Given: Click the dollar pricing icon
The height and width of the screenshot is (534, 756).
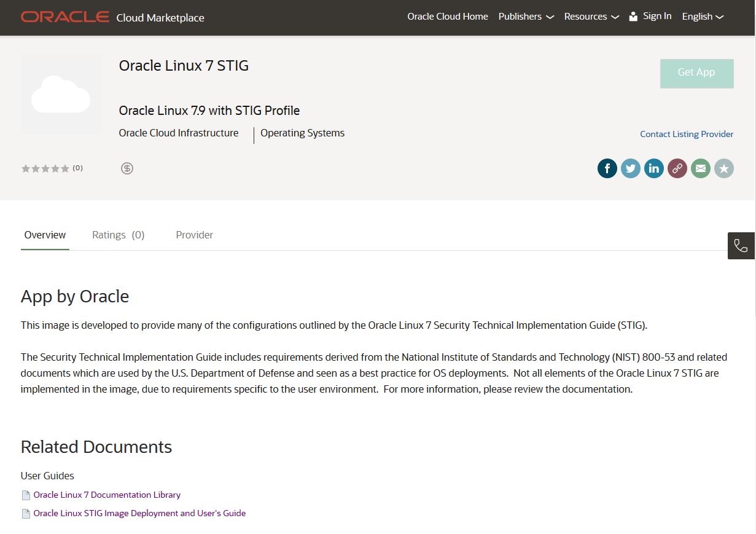Looking at the screenshot, I should tap(127, 168).
